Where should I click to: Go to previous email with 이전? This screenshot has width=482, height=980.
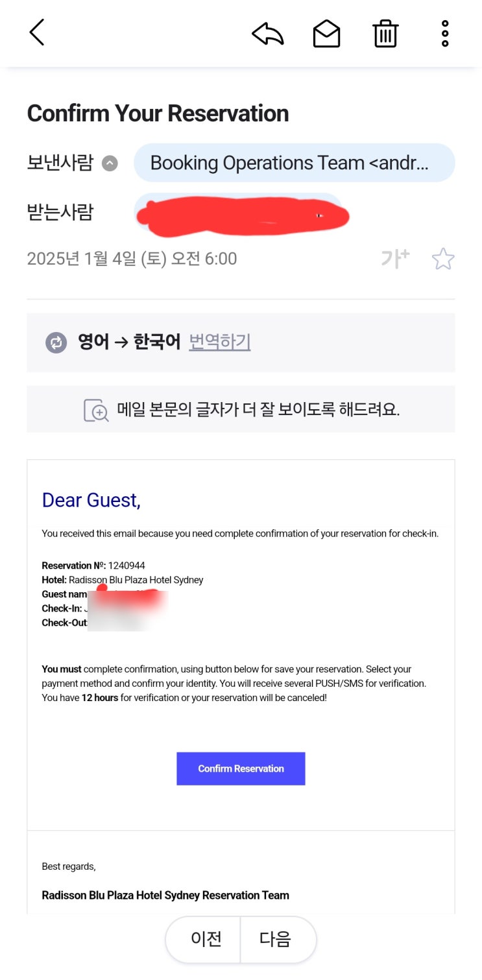[205, 939]
